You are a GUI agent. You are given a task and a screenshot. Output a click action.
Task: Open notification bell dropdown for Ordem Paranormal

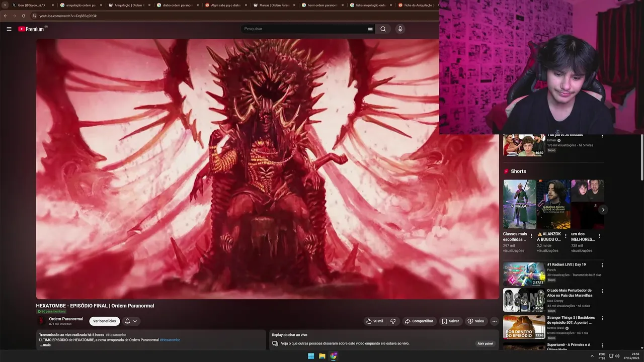click(131, 321)
